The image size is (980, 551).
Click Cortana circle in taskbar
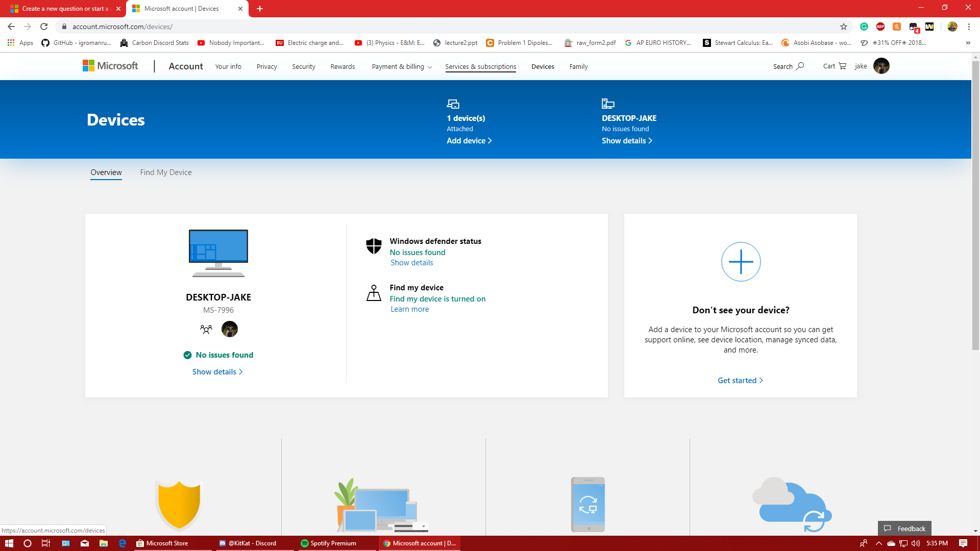[28, 543]
